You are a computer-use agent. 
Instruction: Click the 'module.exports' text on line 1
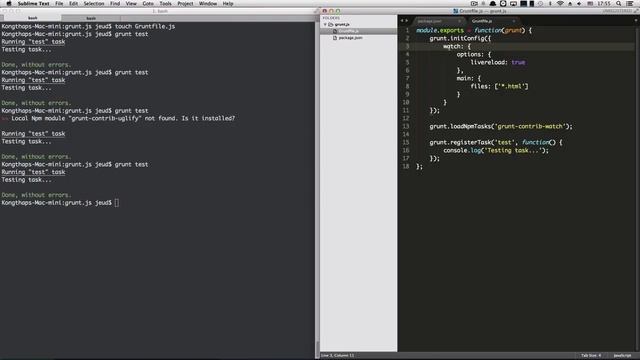tap(440, 31)
